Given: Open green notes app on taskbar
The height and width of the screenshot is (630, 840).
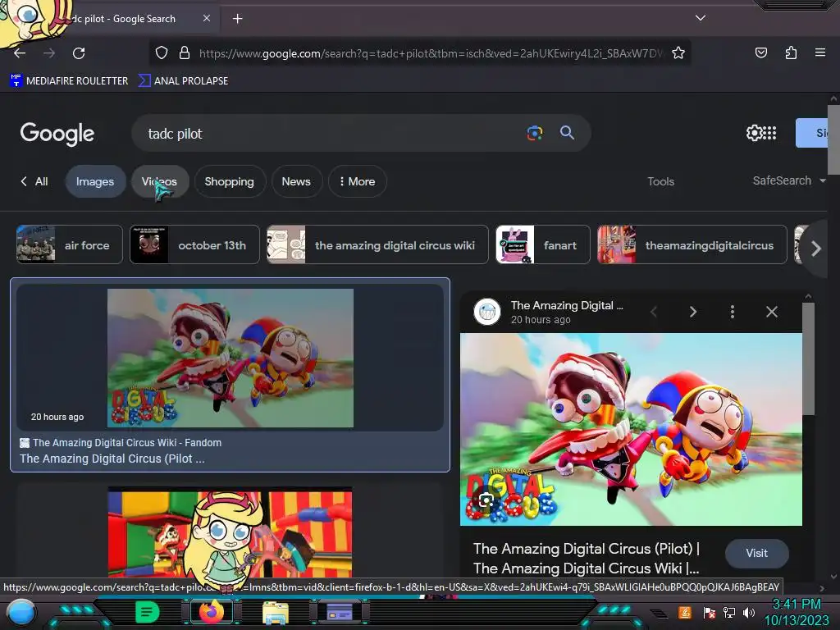Looking at the screenshot, I should pos(148,611).
